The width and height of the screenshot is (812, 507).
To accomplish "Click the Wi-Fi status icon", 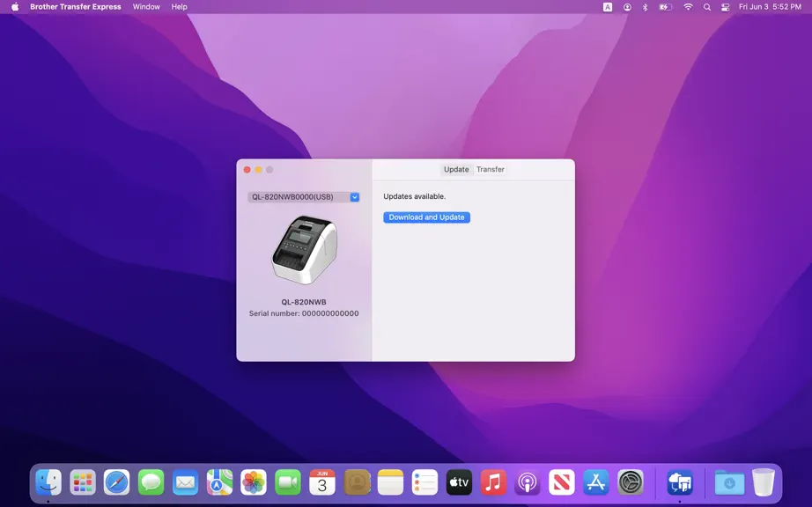I will (x=688, y=7).
